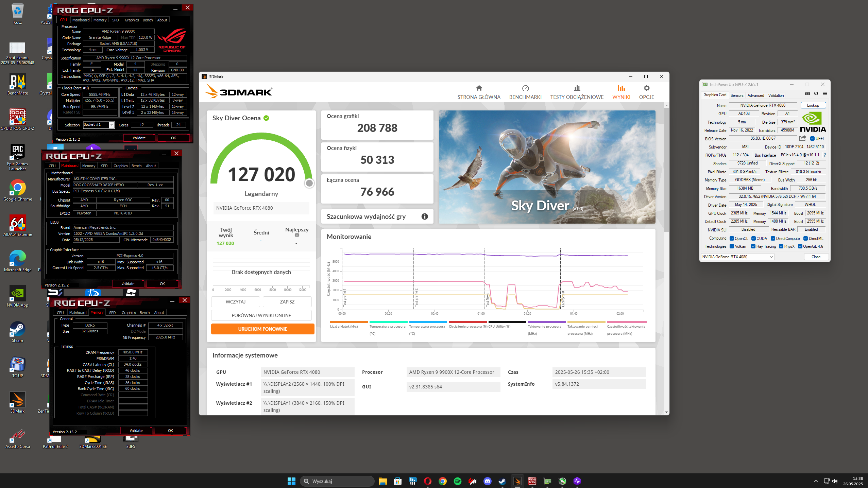Open Socket #1 selection dropdown in CPU-Z
Image resolution: width=868 pixels, height=488 pixels.
click(x=99, y=125)
